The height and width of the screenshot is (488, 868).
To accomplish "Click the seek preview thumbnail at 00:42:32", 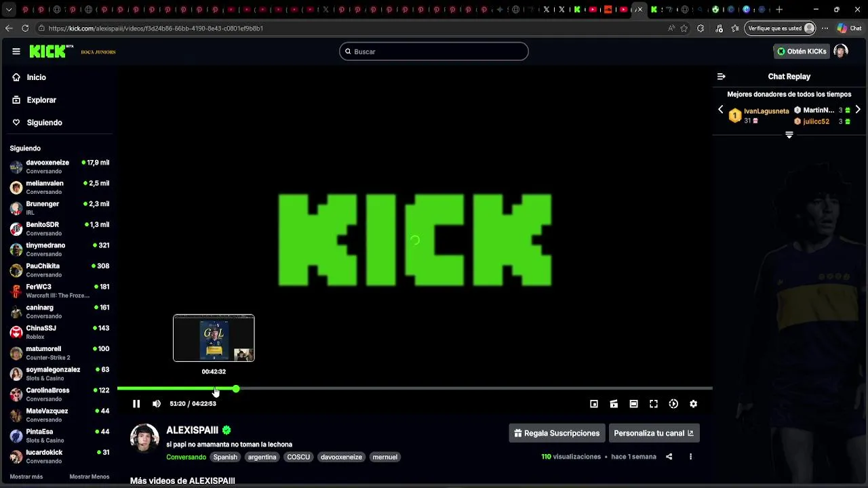I will (x=214, y=338).
